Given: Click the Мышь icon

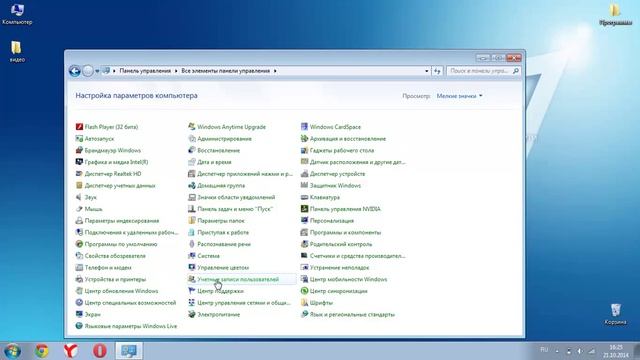Looking at the screenshot, I should tap(79, 209).
